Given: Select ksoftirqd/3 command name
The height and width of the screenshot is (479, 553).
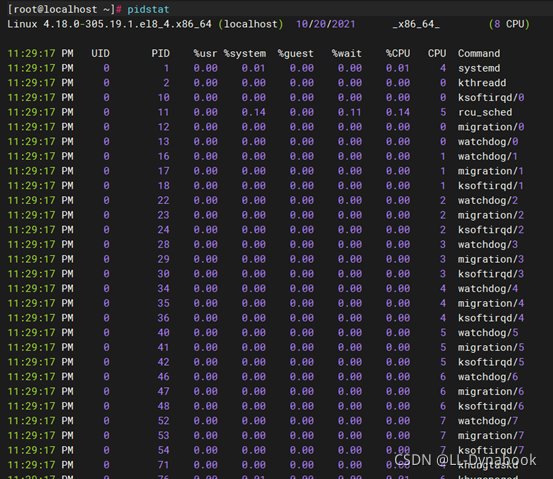Looking at the screenshot, I should coord(491,274).
